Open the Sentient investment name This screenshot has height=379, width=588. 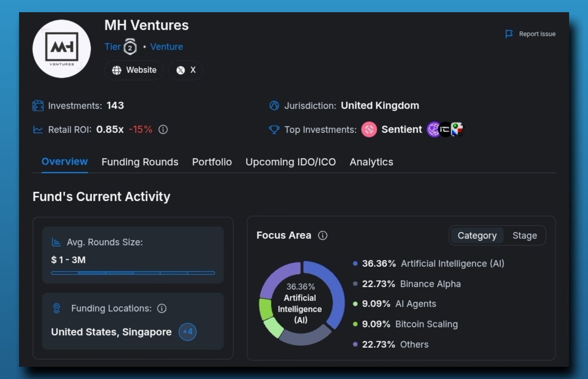point(402,129)
